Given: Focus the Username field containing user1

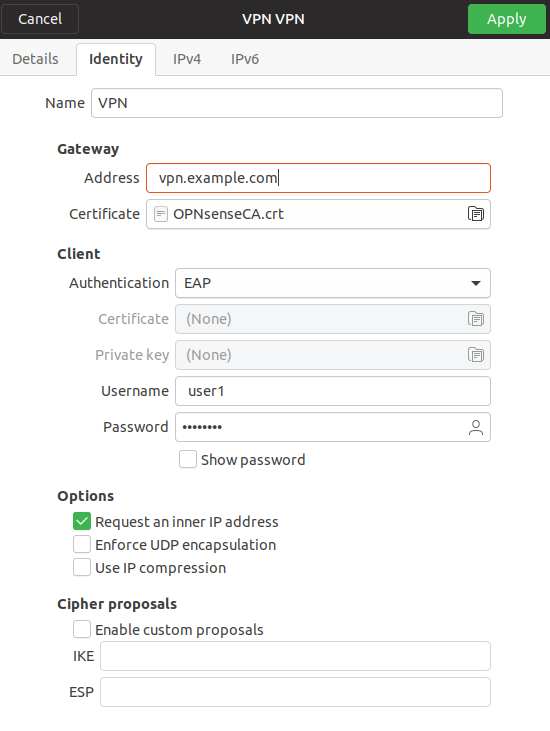Looking at the screenshot, I should [x=333, y=391].
